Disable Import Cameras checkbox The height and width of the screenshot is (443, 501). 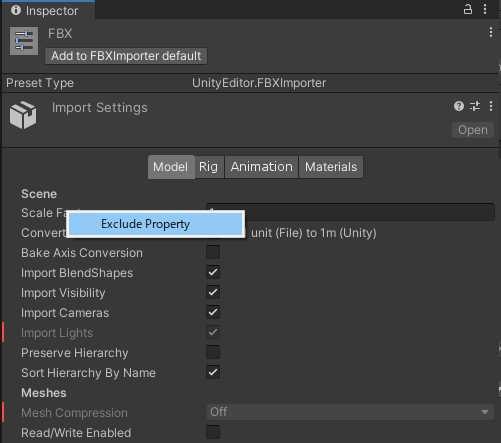pyautogui.click(x=213, y=312)
